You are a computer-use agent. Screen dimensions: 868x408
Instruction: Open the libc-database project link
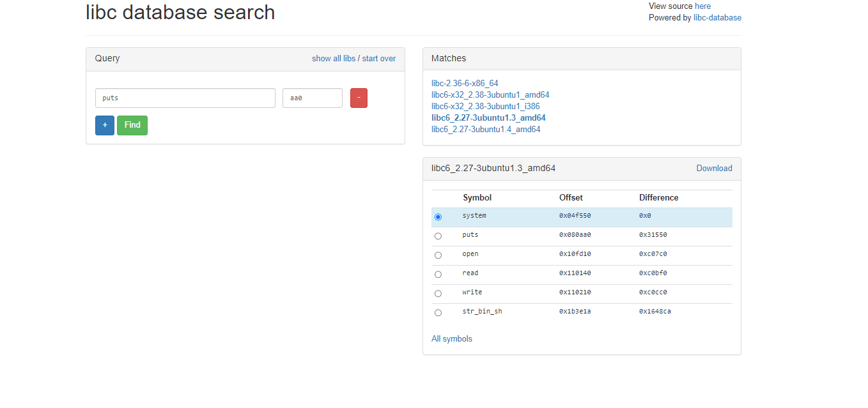717,18
